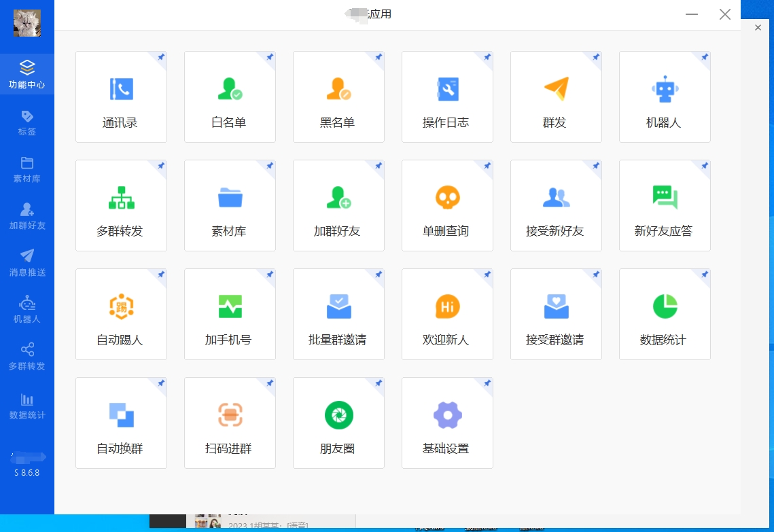Select 数据统计 in the sidebar

pyautogui.click(x=27, y=406)
